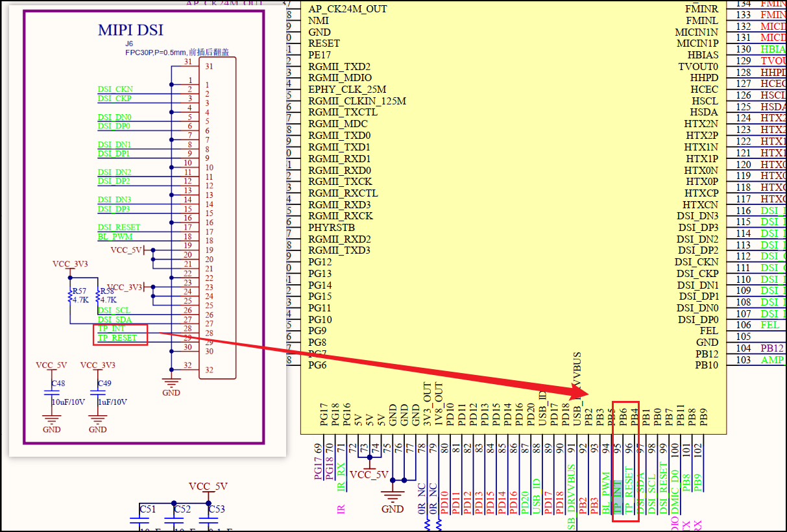787x532 pixels.
Task: Click the PHYRSTB pin name on chip
Action: click(331, 228)
